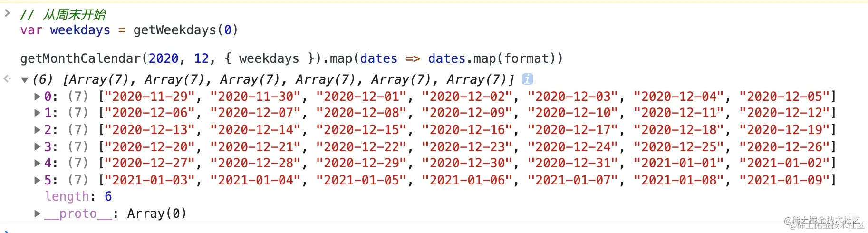The width and height of the screenshot is (868, 233).
Task: Click the date string "2021-01-01"
Action: point(679,163)
